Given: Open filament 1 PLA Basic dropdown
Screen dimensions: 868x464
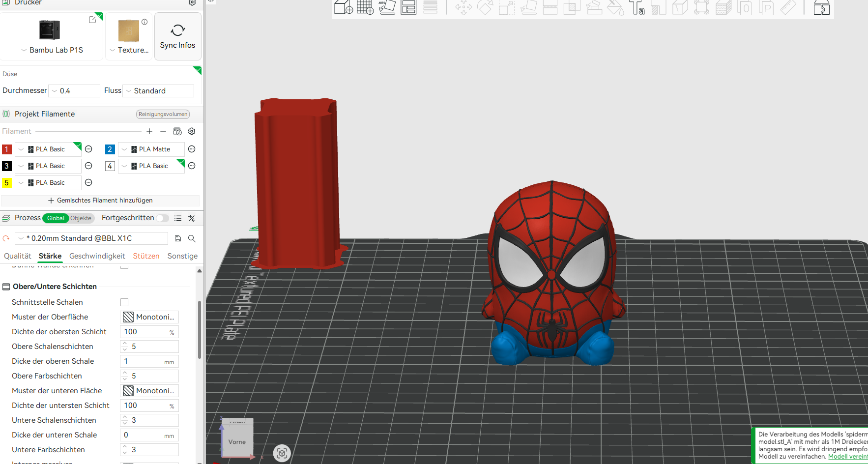Looking at the screenshot, I should [x=48, y=149].
